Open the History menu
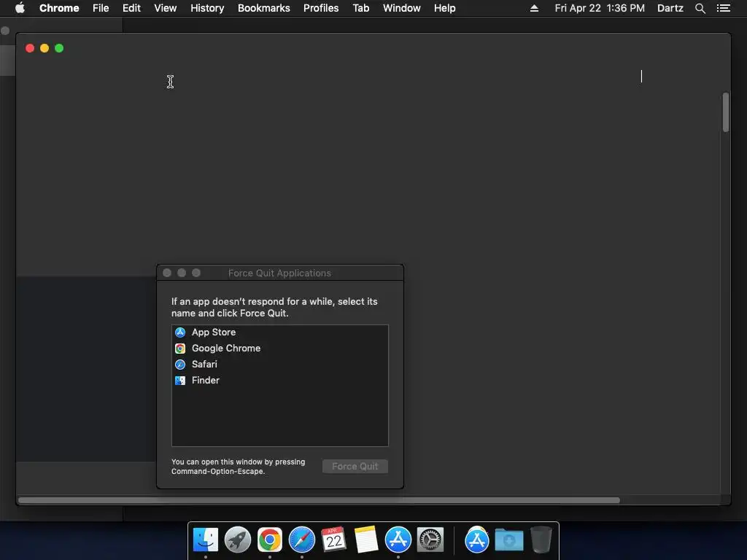Screen dimensions: 747x560 [x=207, y=8]
